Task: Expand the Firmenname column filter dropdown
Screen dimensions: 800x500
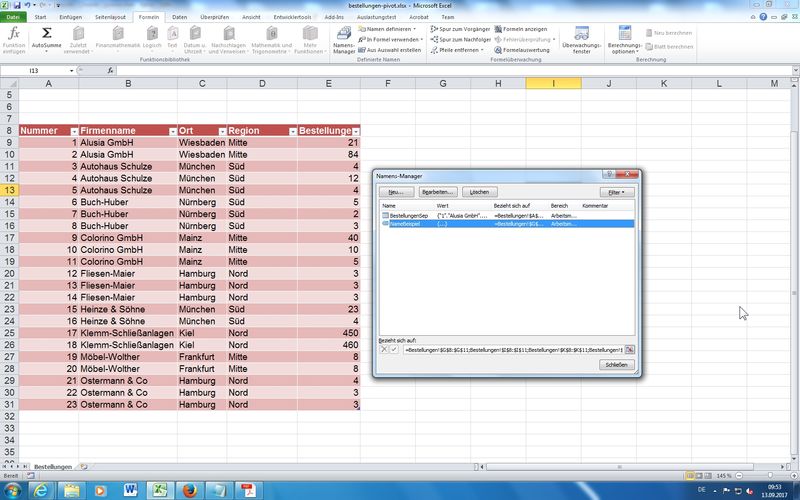Action: [171, 131]
